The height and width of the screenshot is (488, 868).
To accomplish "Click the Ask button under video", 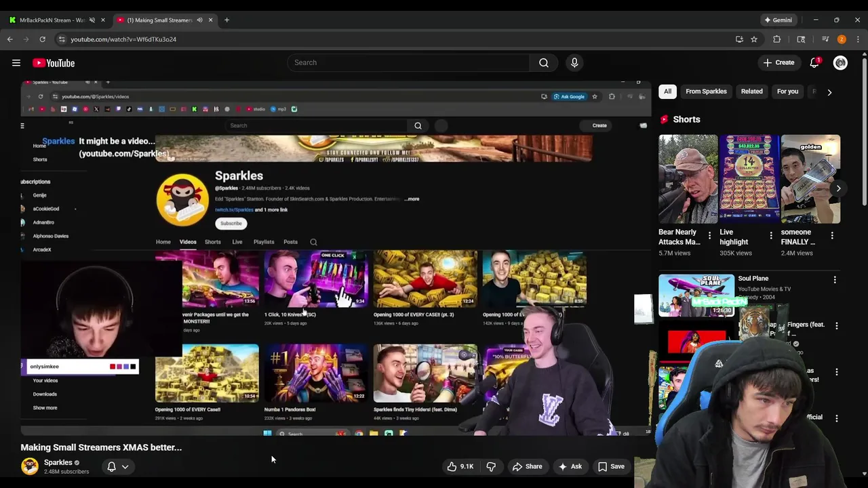I will pyautogui.click(x=570, y=466).
